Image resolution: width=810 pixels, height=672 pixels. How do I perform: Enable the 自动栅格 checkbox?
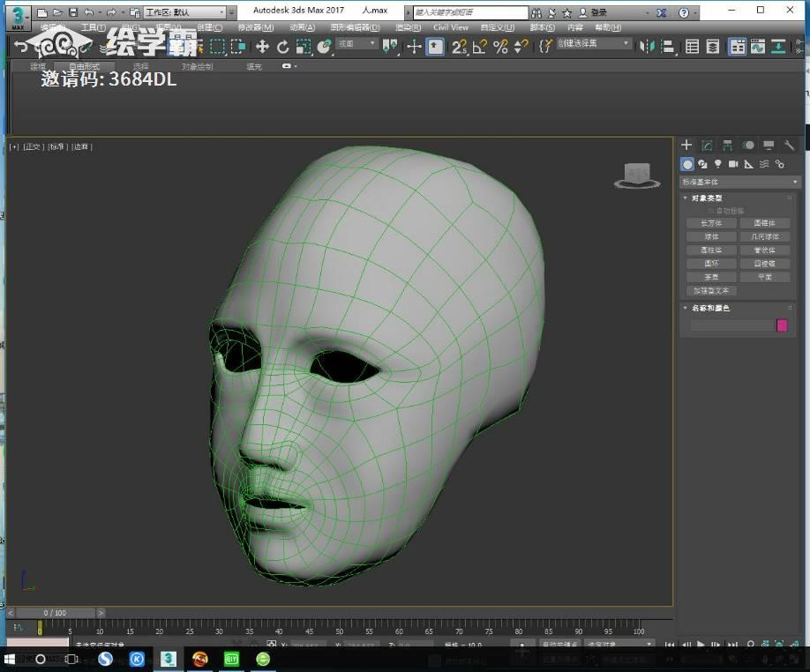(x=711, y=211)
